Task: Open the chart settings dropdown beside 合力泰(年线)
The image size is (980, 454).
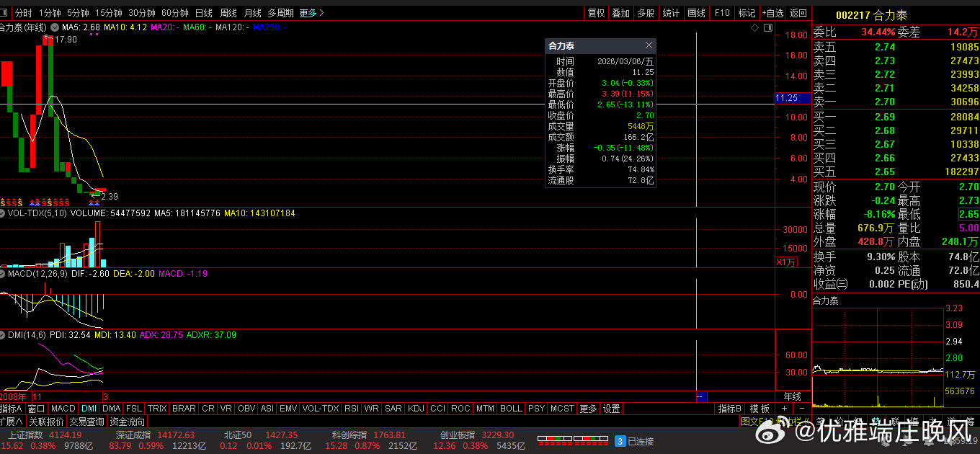Action: pyautogui.click(x=53, y=27)
